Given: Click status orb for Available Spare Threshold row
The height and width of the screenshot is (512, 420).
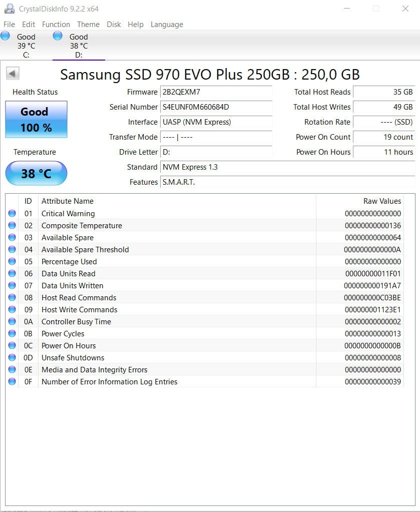Looking at the screenshot, I should tap(12, 249).
